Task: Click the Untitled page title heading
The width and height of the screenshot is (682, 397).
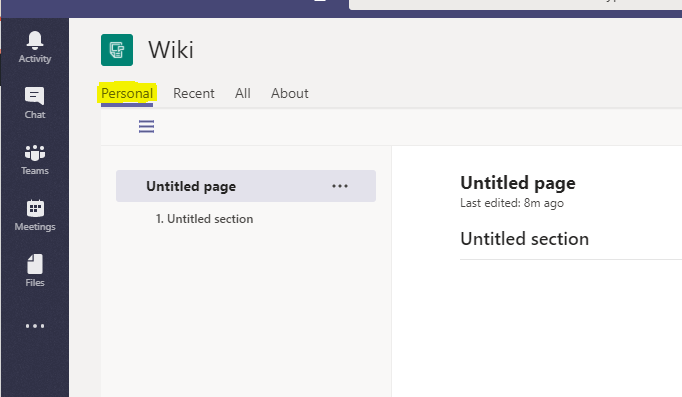Action: (518, 183)
